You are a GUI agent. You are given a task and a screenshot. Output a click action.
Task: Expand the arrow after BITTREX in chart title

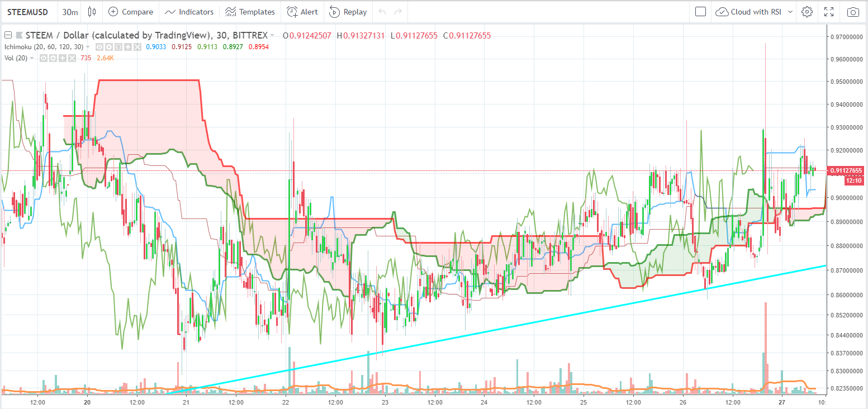[272, 36]
